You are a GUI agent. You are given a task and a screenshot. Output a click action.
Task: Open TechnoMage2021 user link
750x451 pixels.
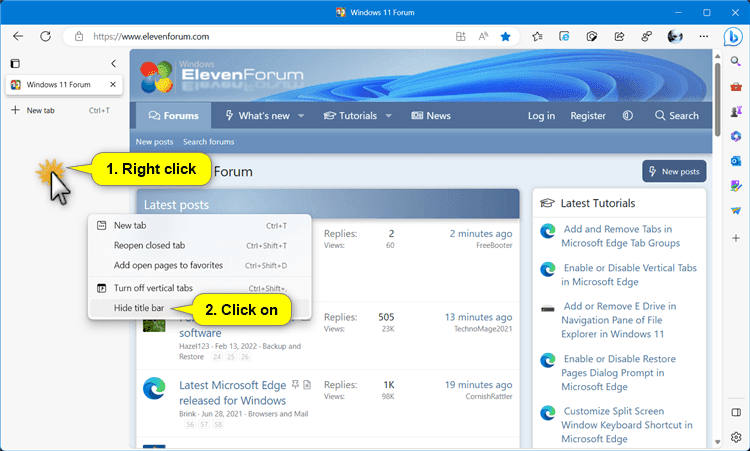(483, 329)
